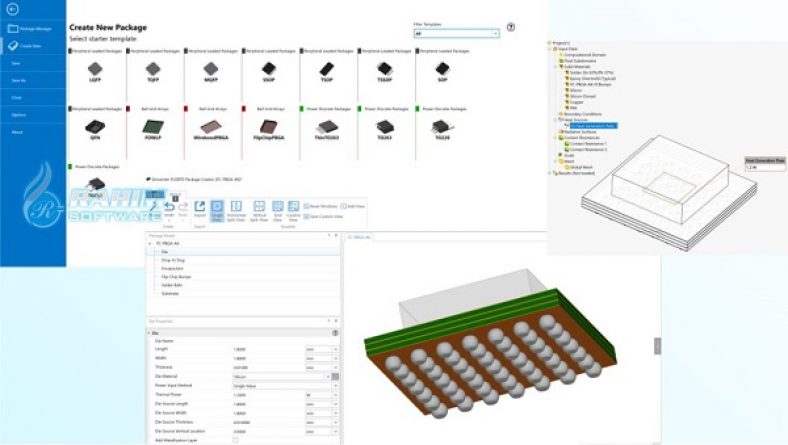Open the Filter Templates dropdown
This screenshot has width=788, height=445.
point(456,34)
